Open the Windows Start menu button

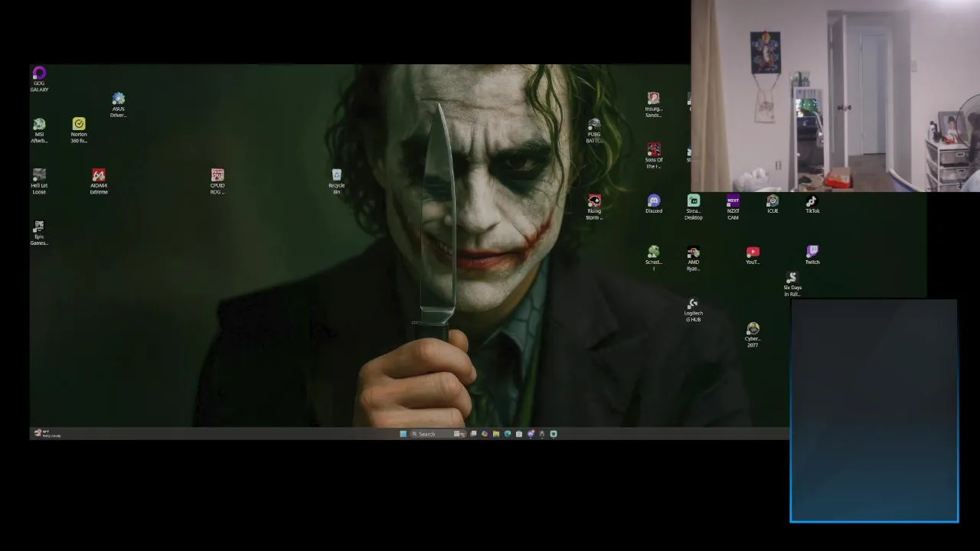(403, 434)
